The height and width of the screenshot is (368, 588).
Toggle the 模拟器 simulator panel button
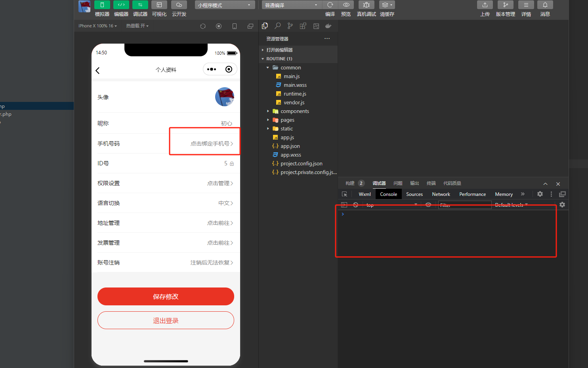pos(102,5)
